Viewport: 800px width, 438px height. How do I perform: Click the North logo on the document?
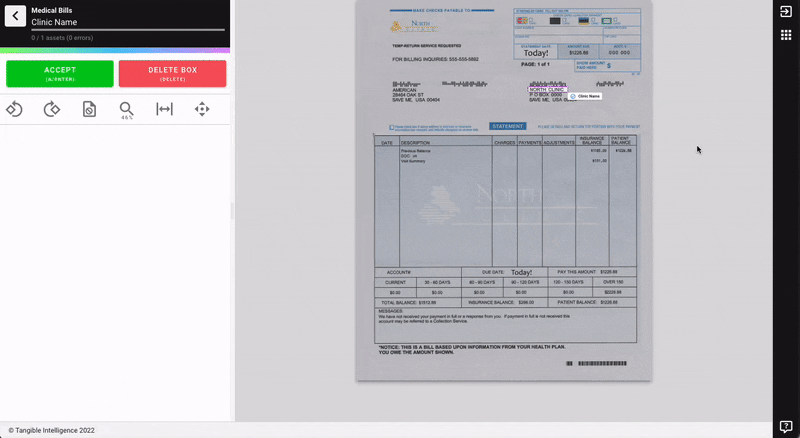414,26
